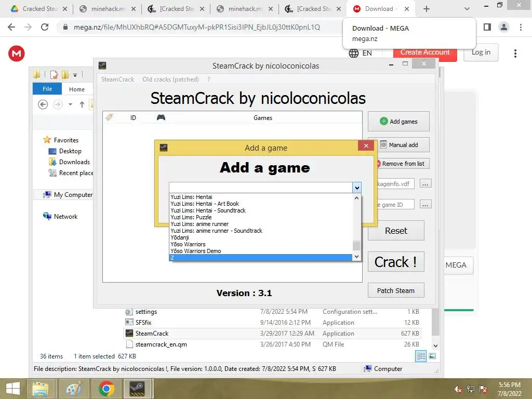The image size is (532, 399).
Task: Click Explorer back navigation arrow
Action: [43, 104]
